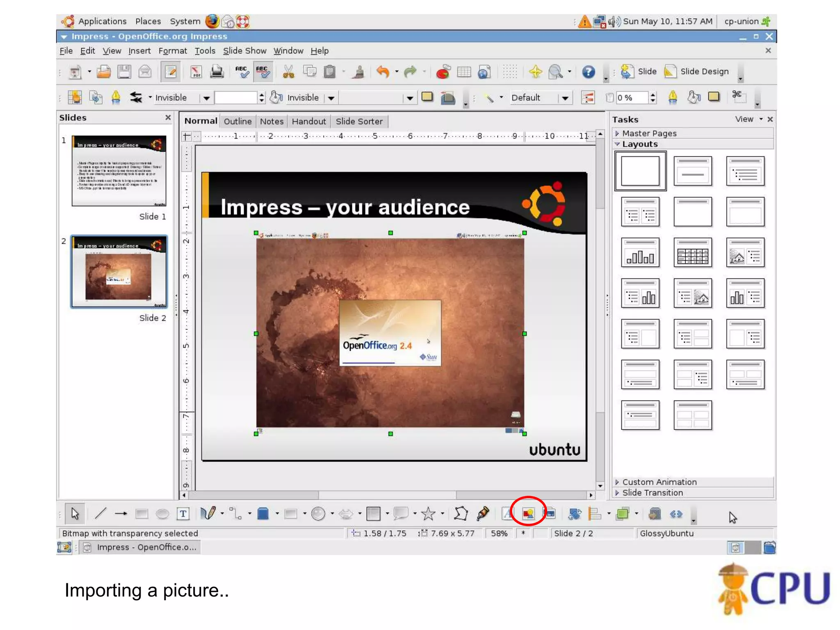This screenshot has width=840, height=630.
Task: Click the Insert Table icon
Action: [x=464, y=72]
